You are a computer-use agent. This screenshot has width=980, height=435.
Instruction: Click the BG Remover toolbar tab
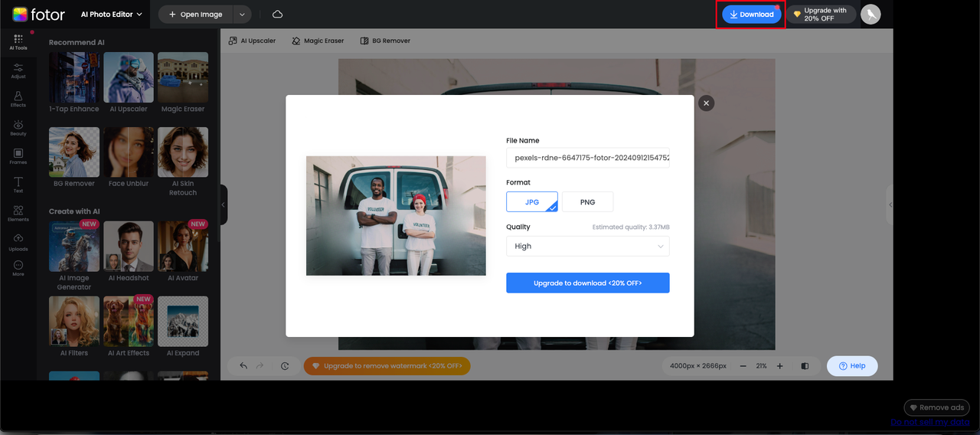(385, 41)
